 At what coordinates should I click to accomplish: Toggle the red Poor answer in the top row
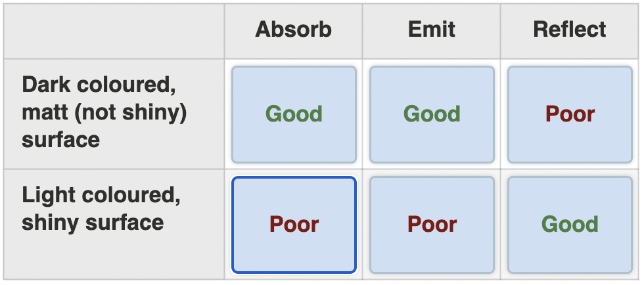click(x=570, y=114)
